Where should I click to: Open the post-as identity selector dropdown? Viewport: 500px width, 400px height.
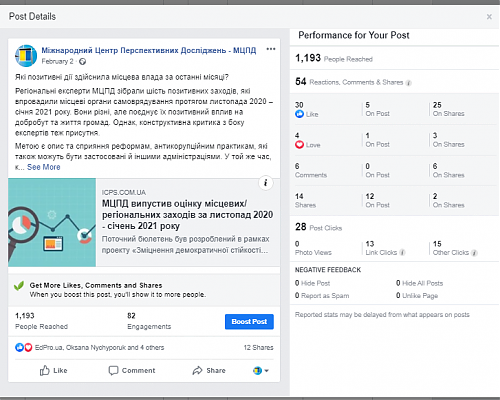[x=261, y=370]
